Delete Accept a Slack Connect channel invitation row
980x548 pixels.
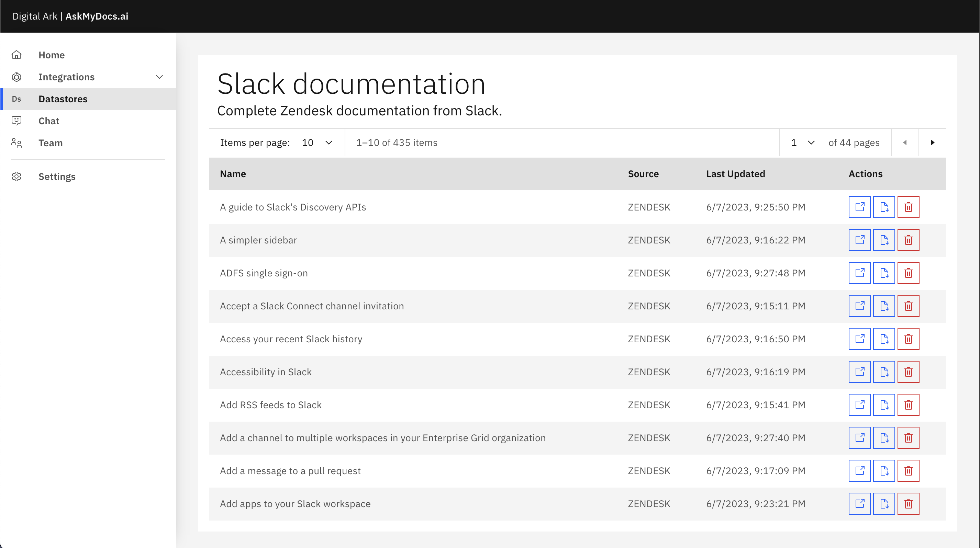click(908, 306)
